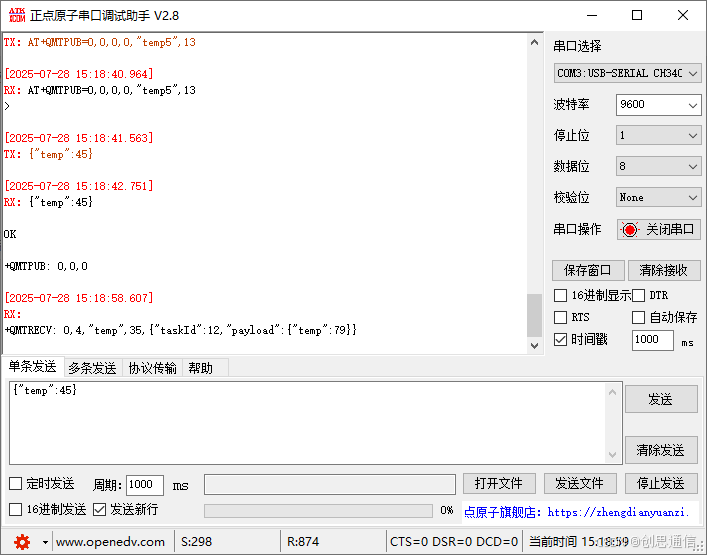Enable the 自动保存 checkbox
The width and height of the screenshot is (707, 555).
(638, 317)
